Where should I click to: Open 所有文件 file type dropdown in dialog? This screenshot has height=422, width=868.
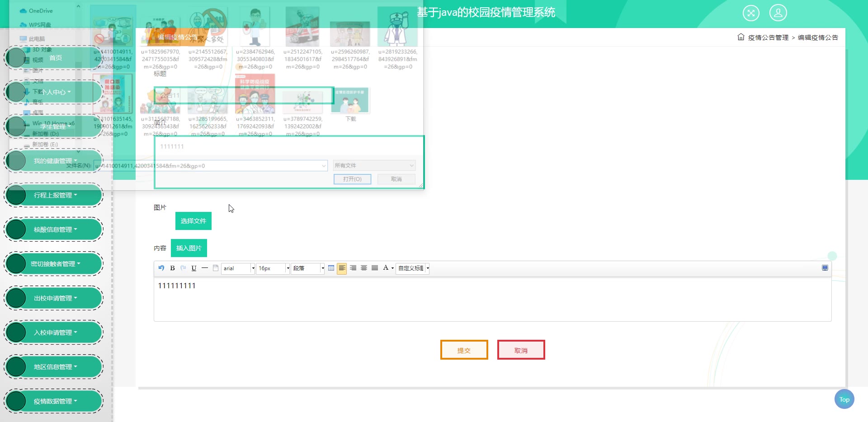tap(374, 165)
